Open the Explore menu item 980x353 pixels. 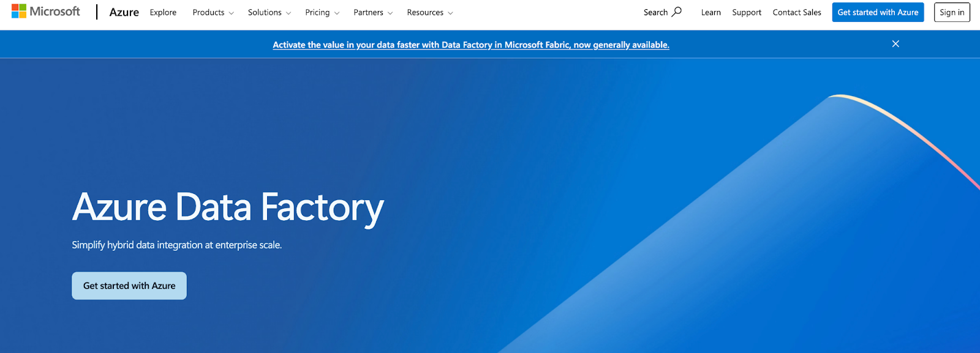(x=163, y=12)
